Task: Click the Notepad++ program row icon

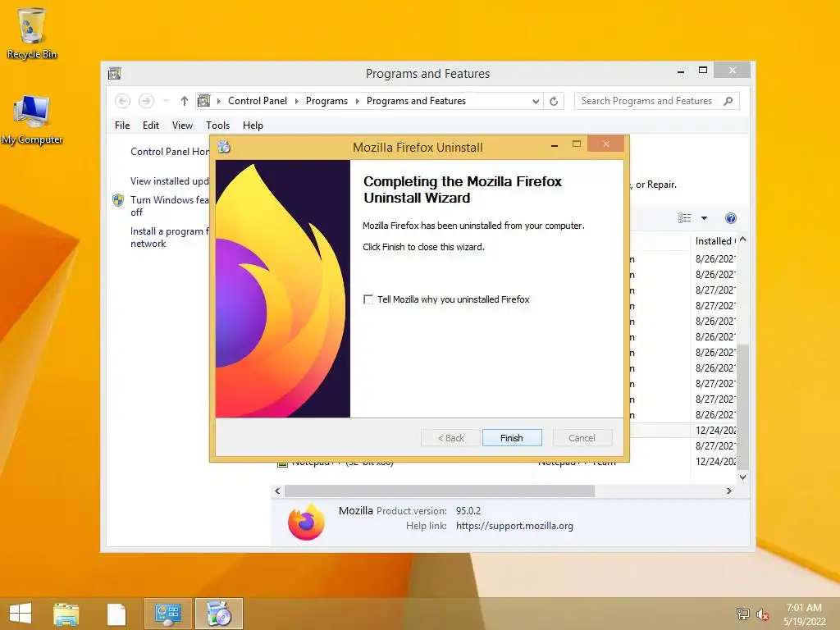Action: [282, 463]
